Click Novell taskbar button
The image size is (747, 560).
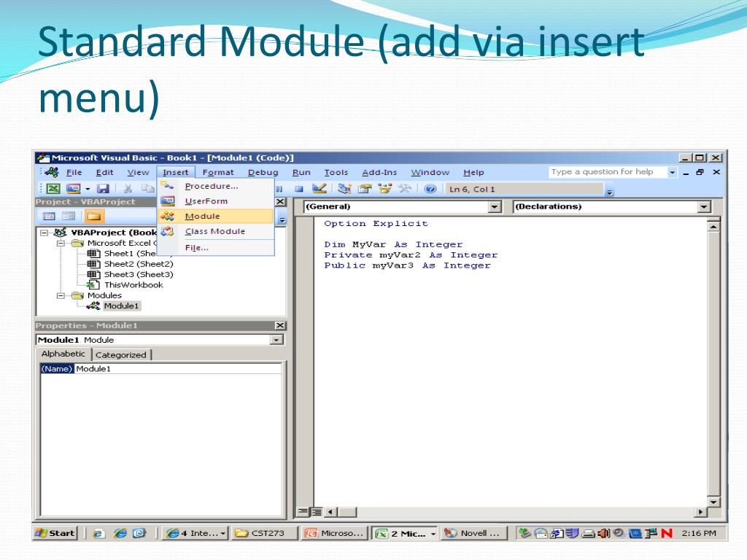[x=474, y=533]
